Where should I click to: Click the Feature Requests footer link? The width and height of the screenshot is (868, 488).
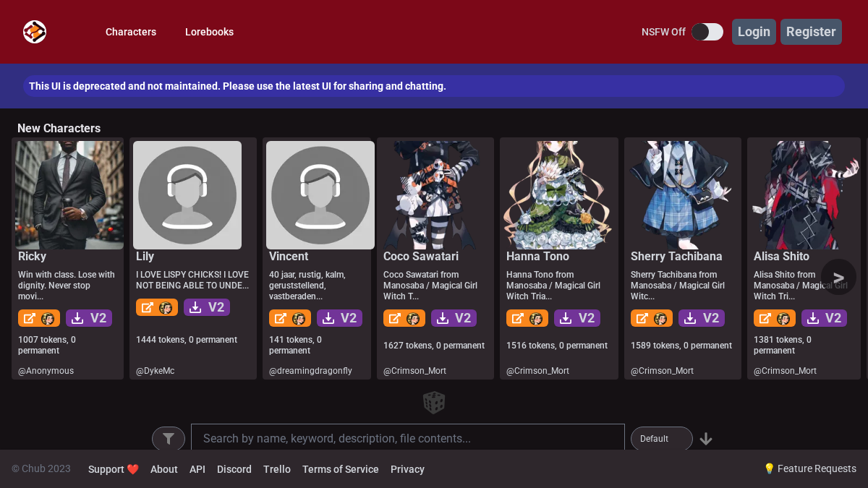pos(810,468)
